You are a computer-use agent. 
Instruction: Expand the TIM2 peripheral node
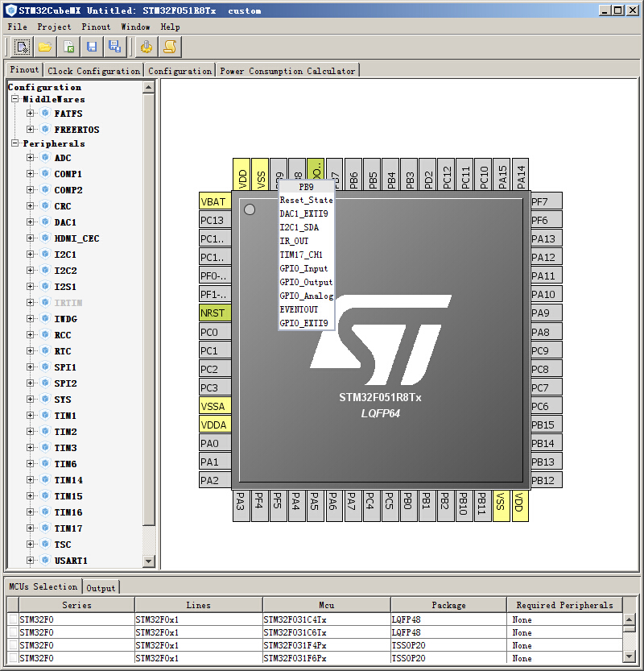pyautogui.click(x=30, y=432)
